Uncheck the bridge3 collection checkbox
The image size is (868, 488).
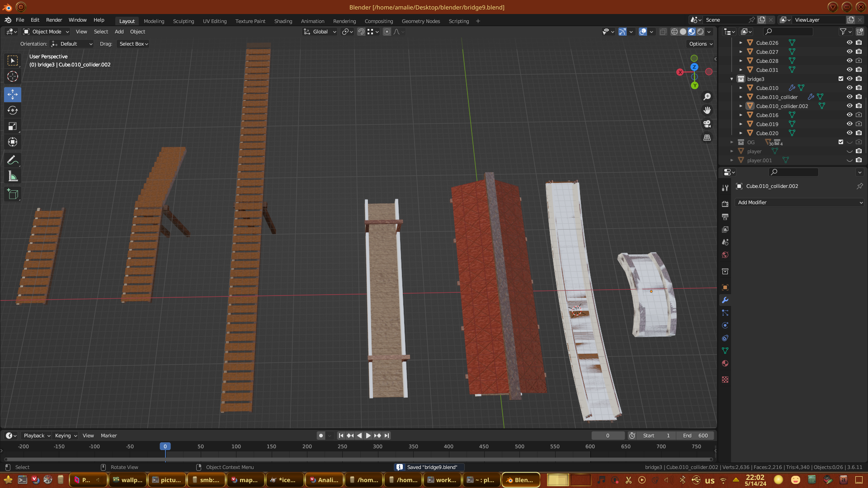(x=841, y=79)
